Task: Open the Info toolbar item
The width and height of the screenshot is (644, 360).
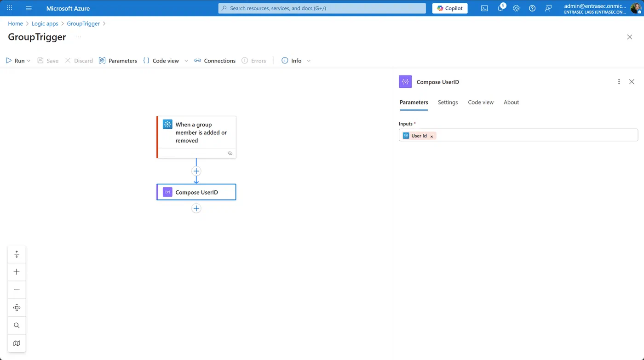Action: coord(292,61)
